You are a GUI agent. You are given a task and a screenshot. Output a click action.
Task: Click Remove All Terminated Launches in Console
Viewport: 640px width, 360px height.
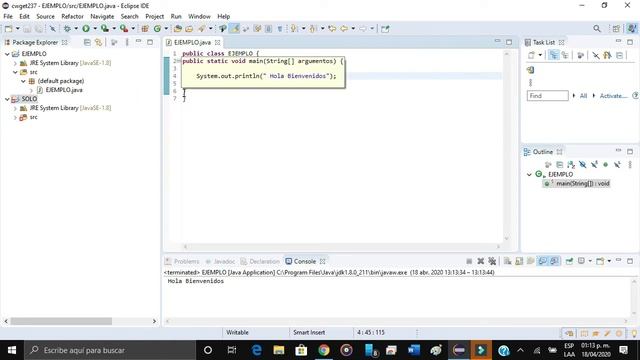(x=492, y=261)
